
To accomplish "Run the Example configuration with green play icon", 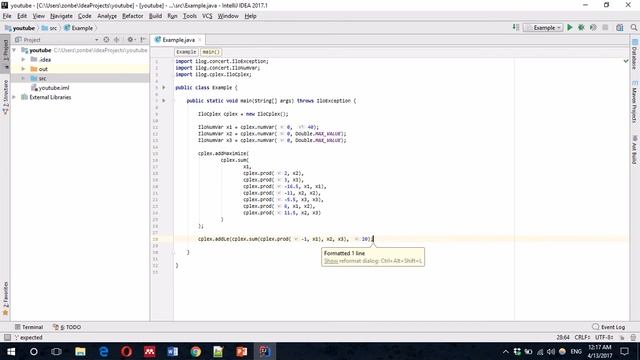I will click(x=570, y=27).
